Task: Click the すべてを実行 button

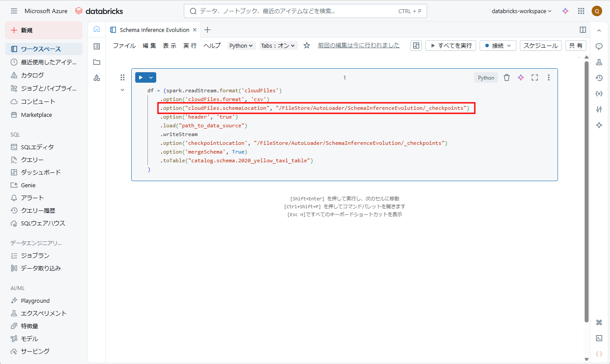Action: click(450, 45)
